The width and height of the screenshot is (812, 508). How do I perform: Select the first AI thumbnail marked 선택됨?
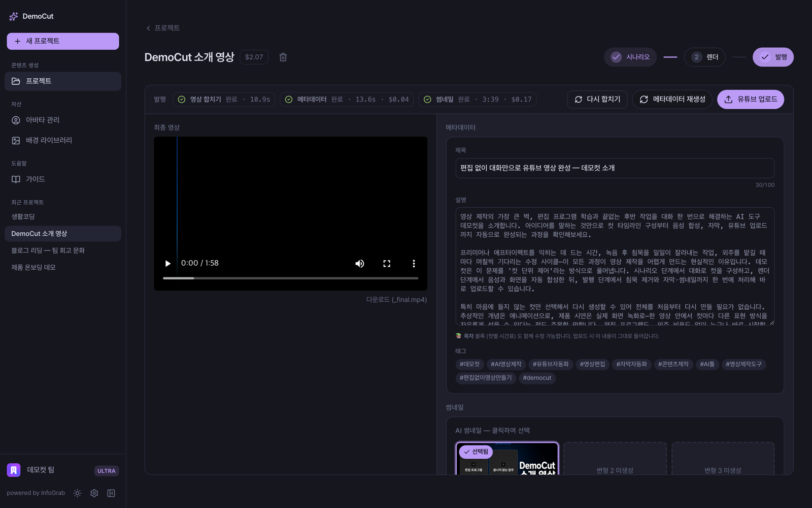(507, 458)
